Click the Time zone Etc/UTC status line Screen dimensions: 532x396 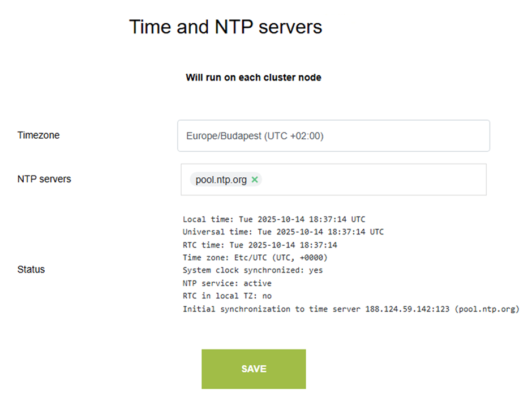255,257
